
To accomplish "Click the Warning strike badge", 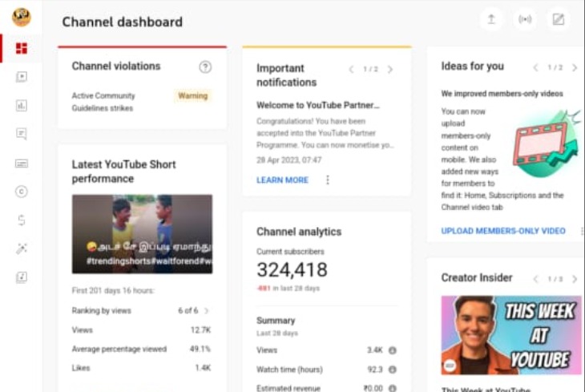I will [x=192, y=96].
